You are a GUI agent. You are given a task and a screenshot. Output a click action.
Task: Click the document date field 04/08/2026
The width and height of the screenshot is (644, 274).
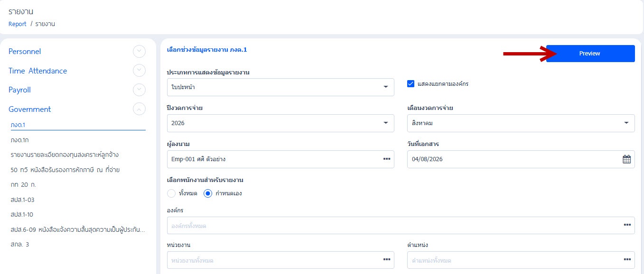(521, 159)
